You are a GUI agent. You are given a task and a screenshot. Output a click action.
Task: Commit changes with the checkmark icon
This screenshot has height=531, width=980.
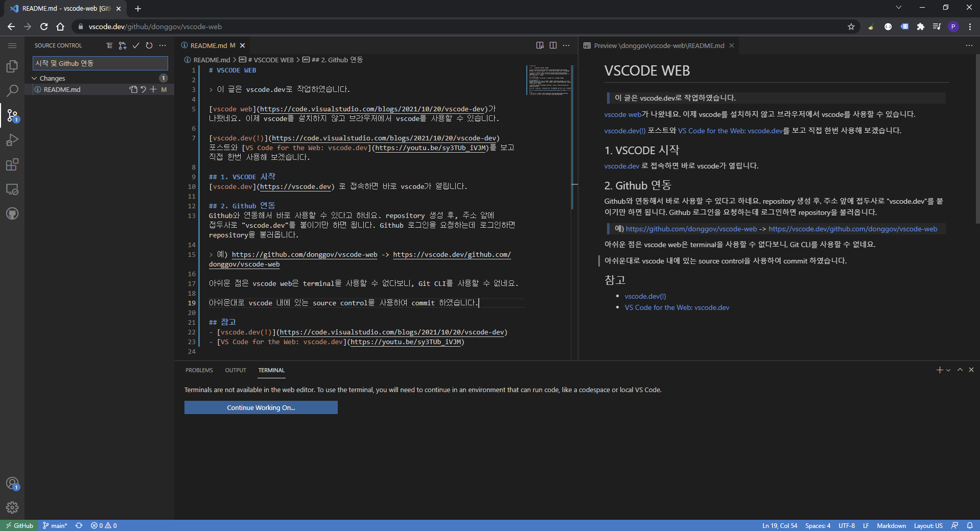[136, 45]
